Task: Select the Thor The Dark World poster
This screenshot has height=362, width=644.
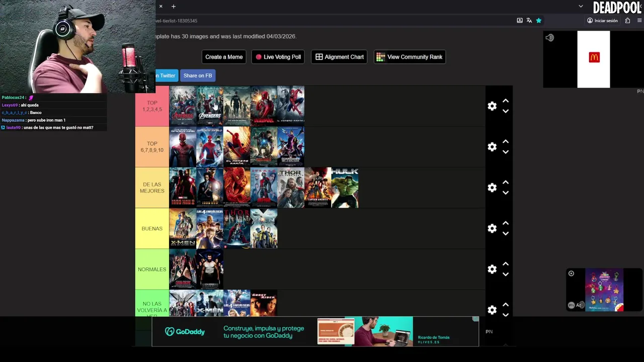Action: [x=291, y=187]
